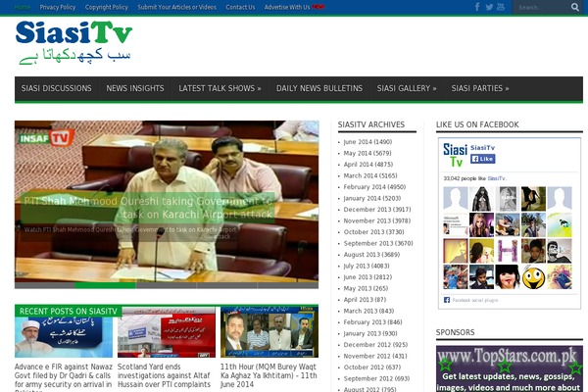Open the YouTube icon in top bar

(501, 7)
